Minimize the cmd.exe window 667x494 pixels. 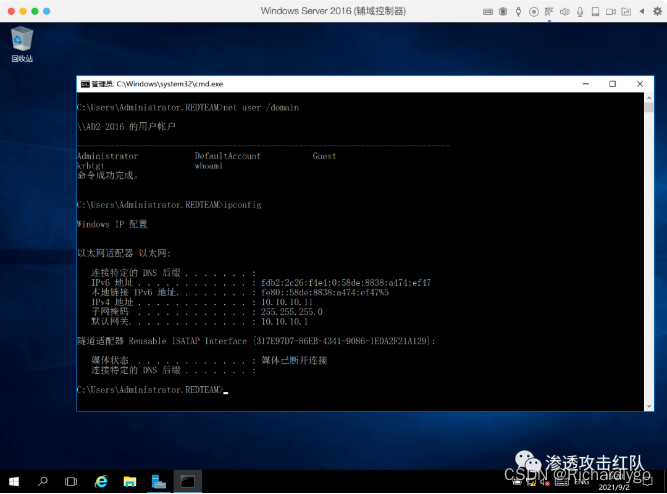[x=586, y=84]
